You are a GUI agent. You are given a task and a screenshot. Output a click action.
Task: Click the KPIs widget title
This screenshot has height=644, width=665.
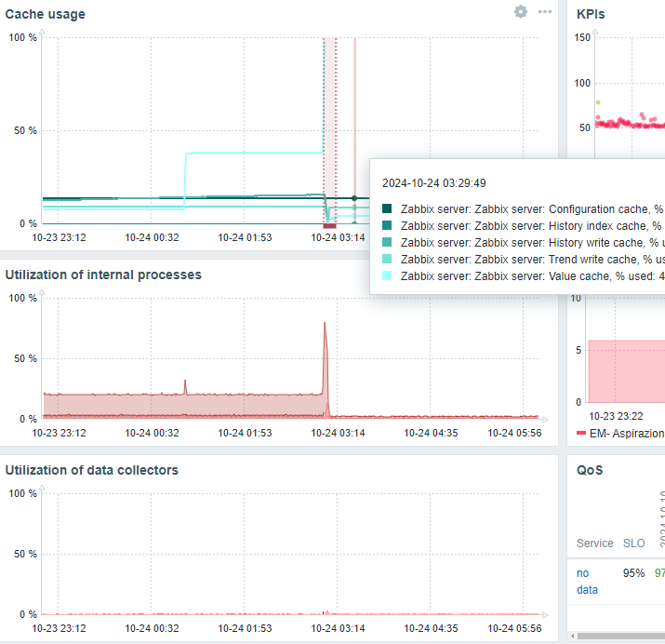tap(591, 14)
